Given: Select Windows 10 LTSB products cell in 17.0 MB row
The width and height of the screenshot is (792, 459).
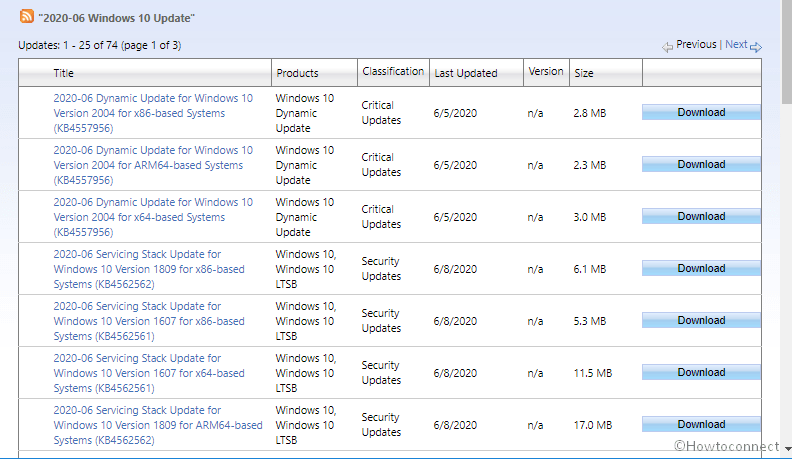Looking at the screenshot, I should [306, 425].
